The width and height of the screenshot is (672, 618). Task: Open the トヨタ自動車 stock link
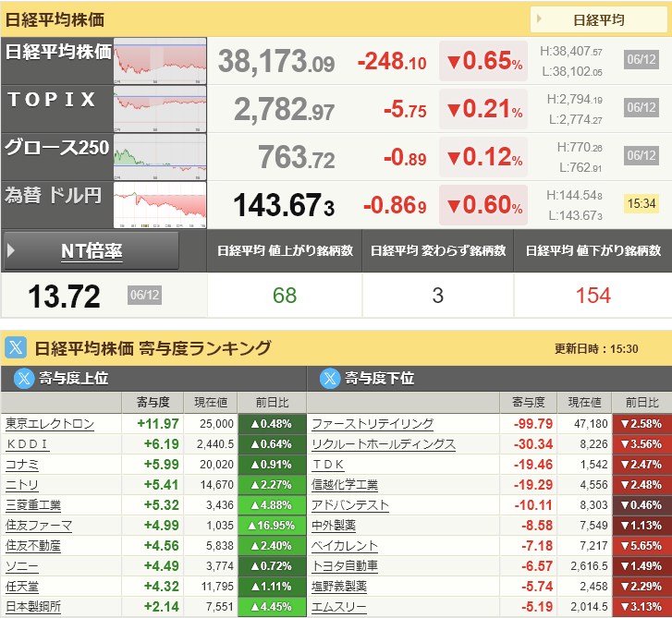345,566
